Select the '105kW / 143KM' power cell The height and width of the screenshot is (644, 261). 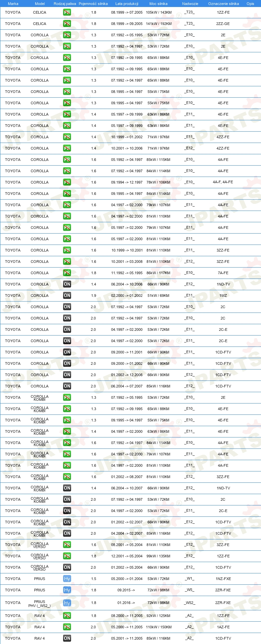(159, 12)
